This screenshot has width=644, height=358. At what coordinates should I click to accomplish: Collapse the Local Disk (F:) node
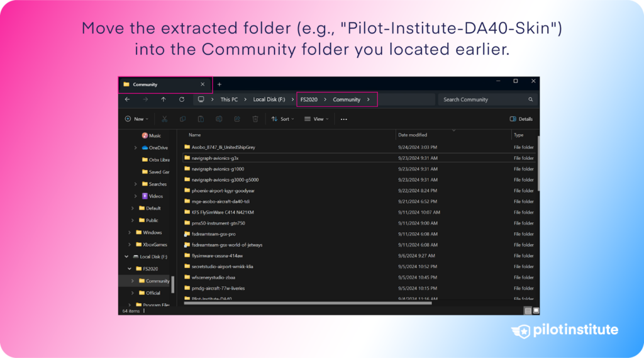[x=126, y=257]
